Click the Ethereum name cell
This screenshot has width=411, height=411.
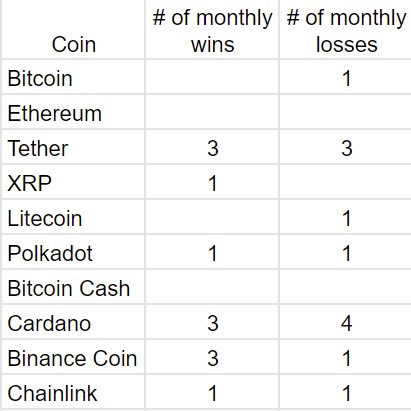[x=73, y=112]
